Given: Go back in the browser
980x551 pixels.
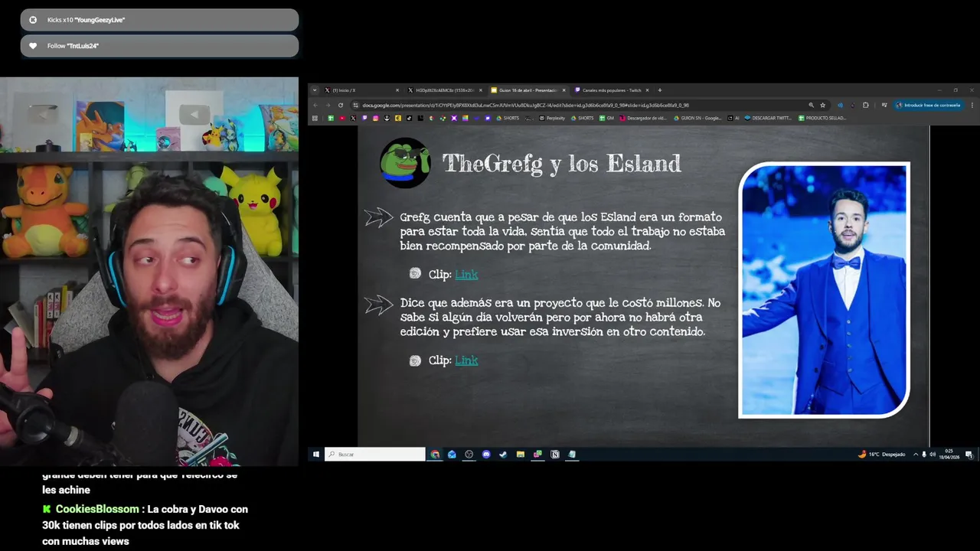Looking at the screenshot, I should coord(315,105).
